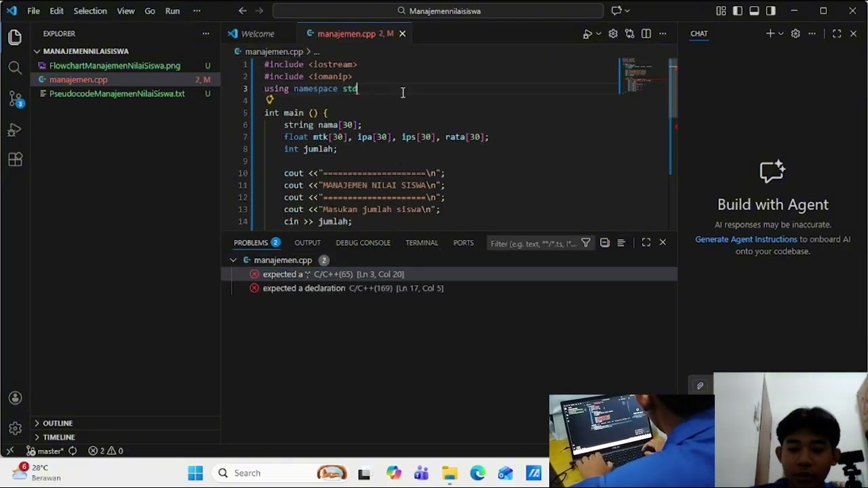Toggle the bottom Panel visibility
This screenshot has width=868, height=488.
pos(754,11)
